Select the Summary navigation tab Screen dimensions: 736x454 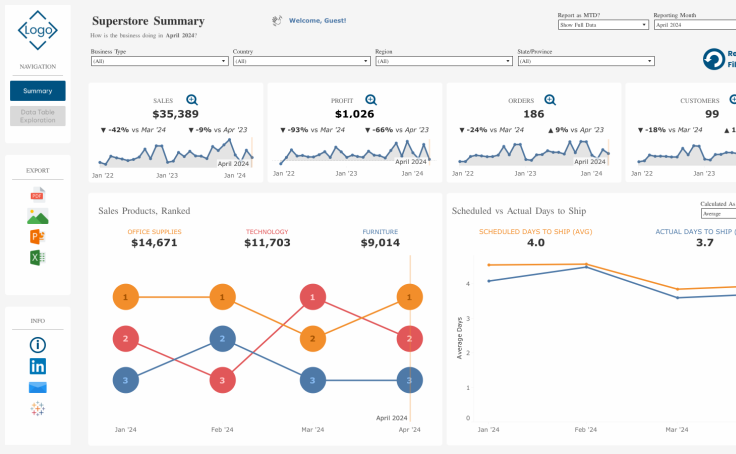[38, 91]
